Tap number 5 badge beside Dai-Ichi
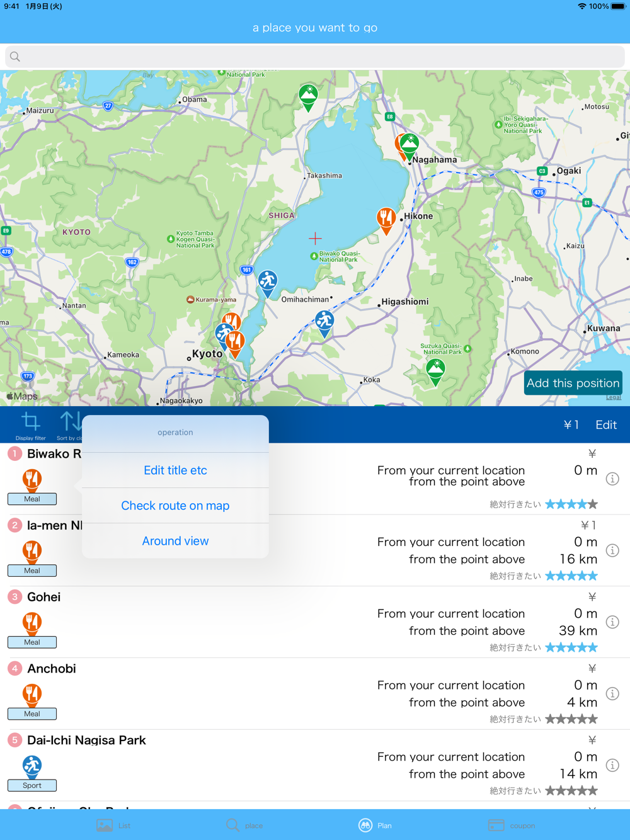Image resolution: width=630 pixels, height=840 pixels. pyautogui.click(x=15, y=740)
